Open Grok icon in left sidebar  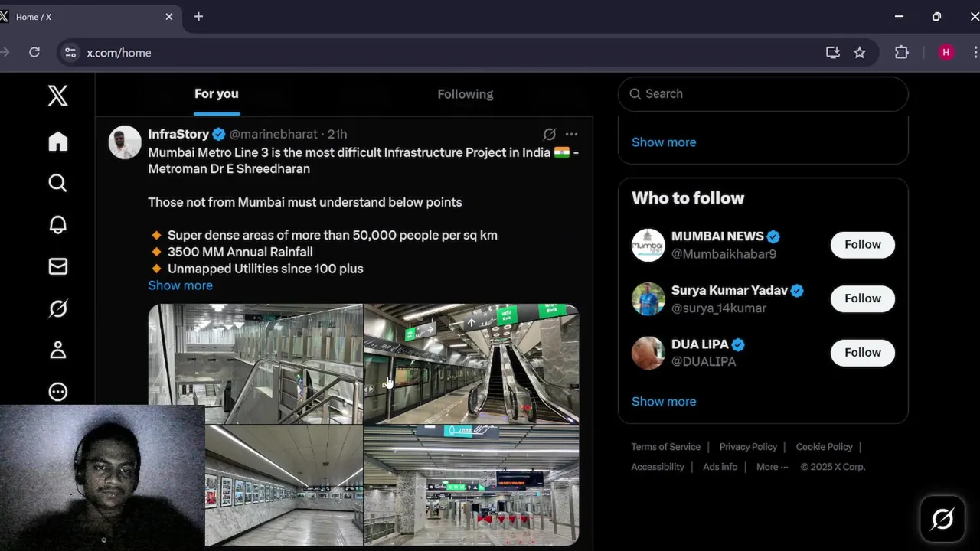pyautogui.click(x=57, y=308)
